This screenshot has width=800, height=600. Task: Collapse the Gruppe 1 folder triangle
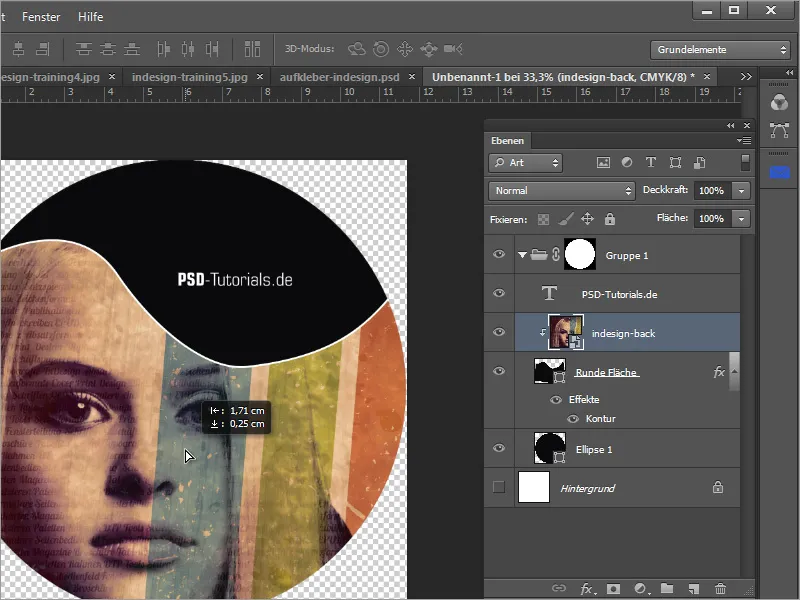point(522,255)
